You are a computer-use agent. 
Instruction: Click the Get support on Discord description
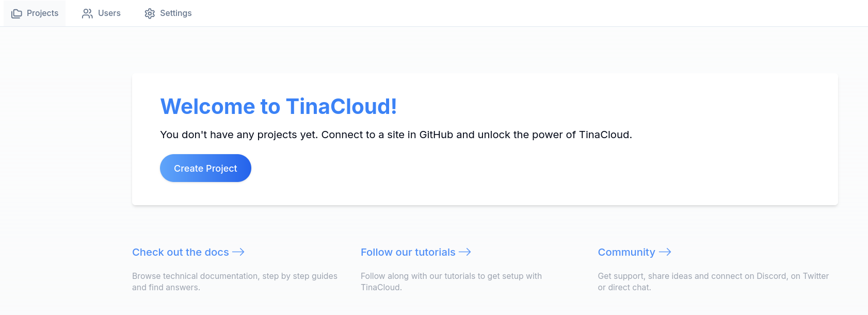[x=713, y=281]
